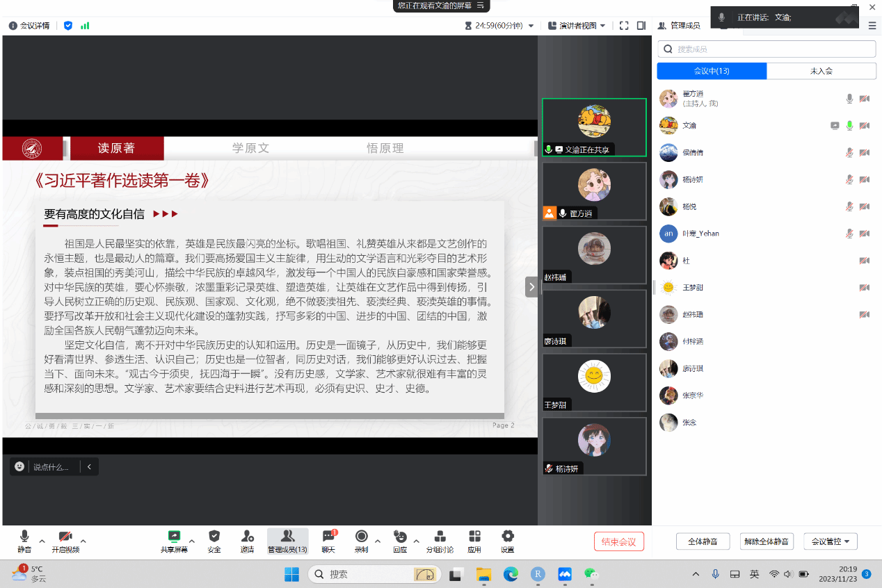882x588 pixels.
Task: Toggle fullscreen mode icon in top bar
Action: [x=624, y=26]
